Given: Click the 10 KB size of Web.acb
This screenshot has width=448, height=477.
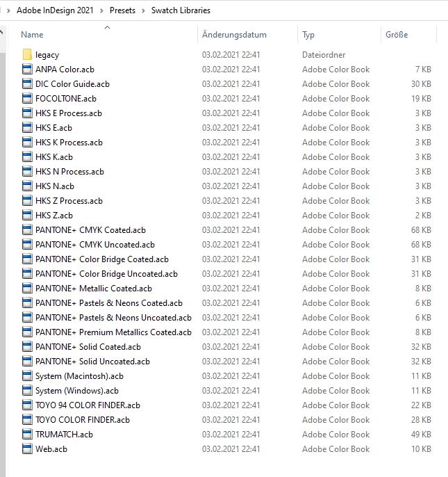Looking at the screenshot, I should coord(421,449).
